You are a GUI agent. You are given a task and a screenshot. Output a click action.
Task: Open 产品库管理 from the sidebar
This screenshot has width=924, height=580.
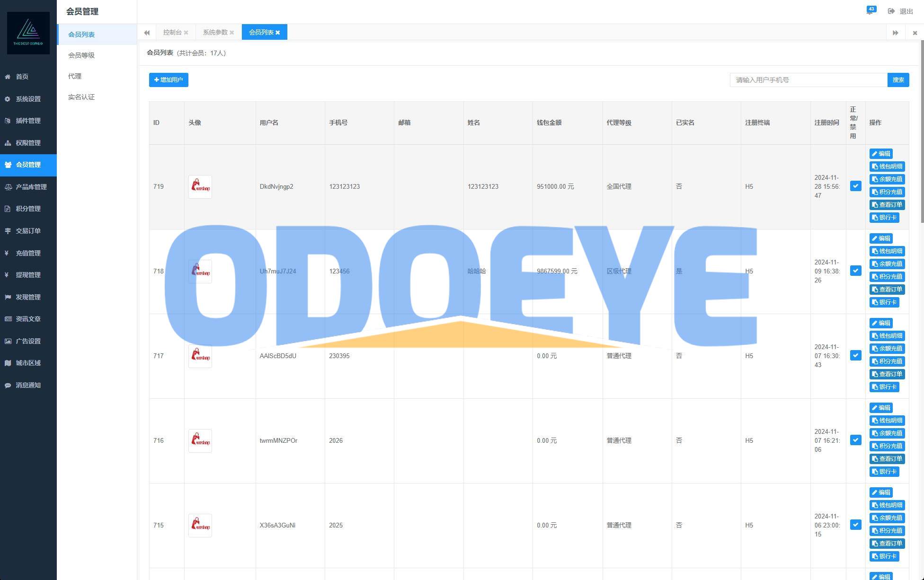tap(28, 187)
